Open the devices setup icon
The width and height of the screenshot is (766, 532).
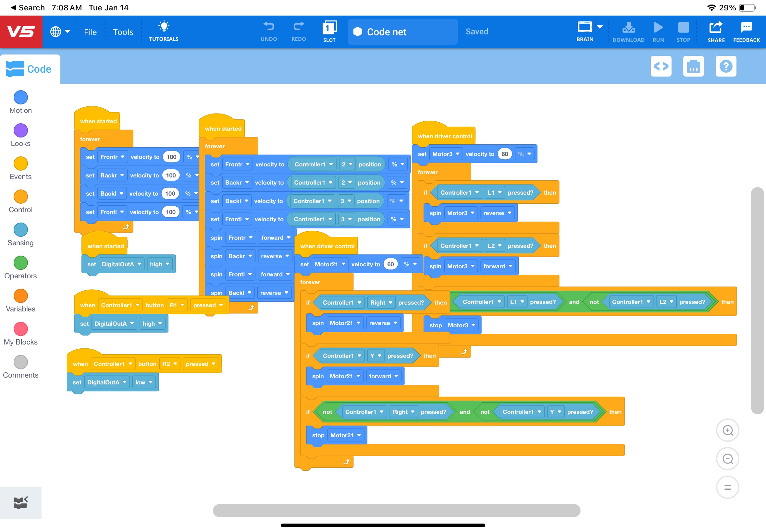click(693, 66)
